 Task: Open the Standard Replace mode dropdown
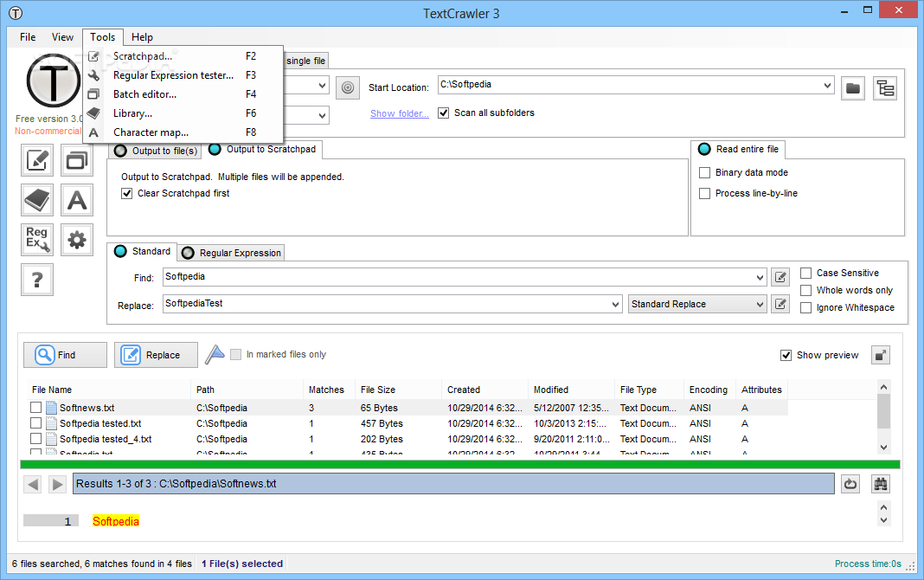[x=697, y=304]
